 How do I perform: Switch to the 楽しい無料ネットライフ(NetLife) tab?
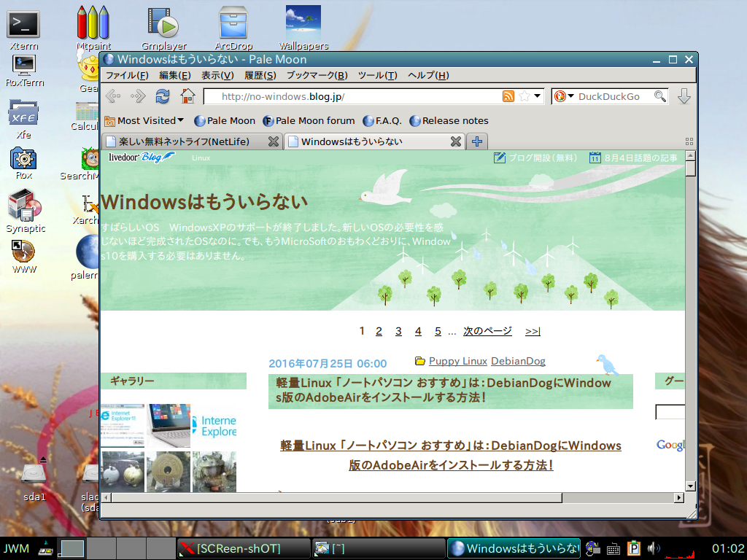click(x=184, y=141)
